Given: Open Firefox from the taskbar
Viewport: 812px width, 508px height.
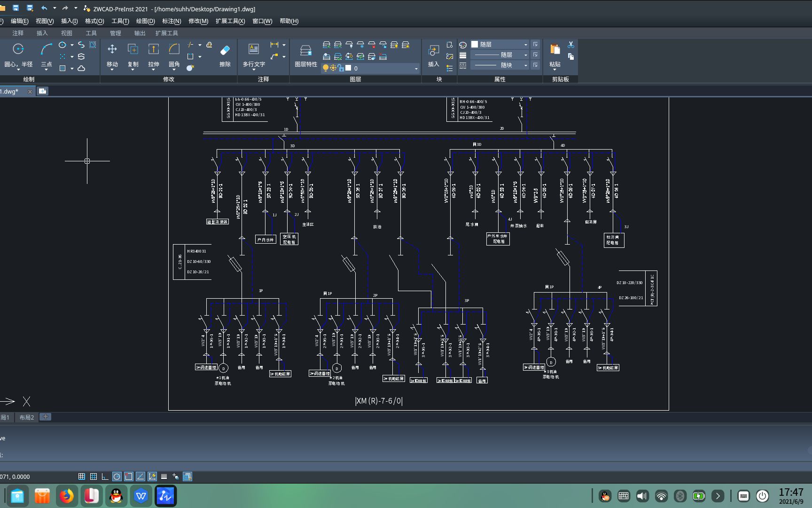Looking at the screenshot, I should pos(67,496).
